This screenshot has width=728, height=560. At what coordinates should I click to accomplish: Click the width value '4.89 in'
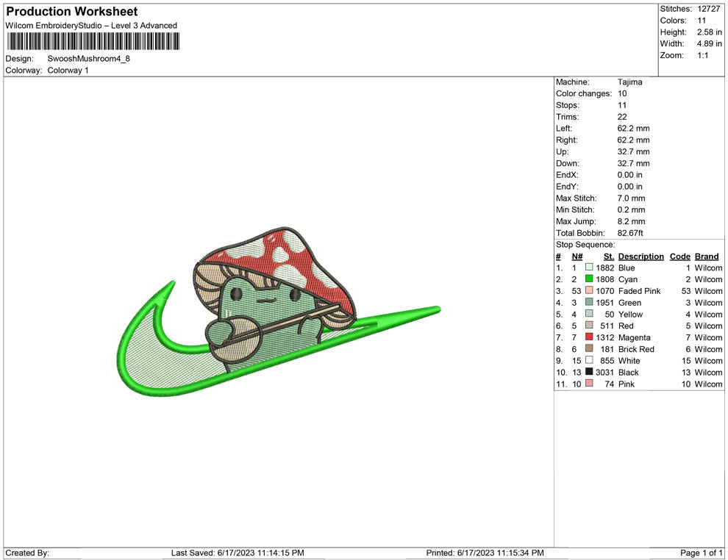coord(710,43)
